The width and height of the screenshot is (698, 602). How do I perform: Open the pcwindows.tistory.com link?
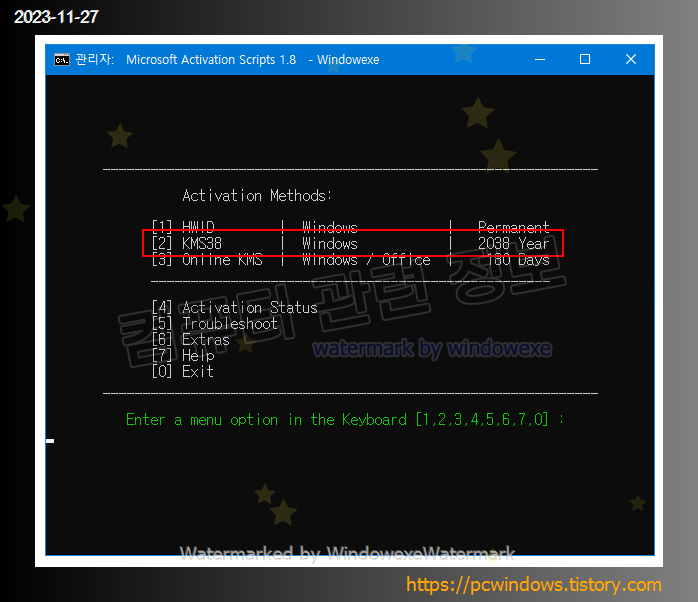[534, 585]
